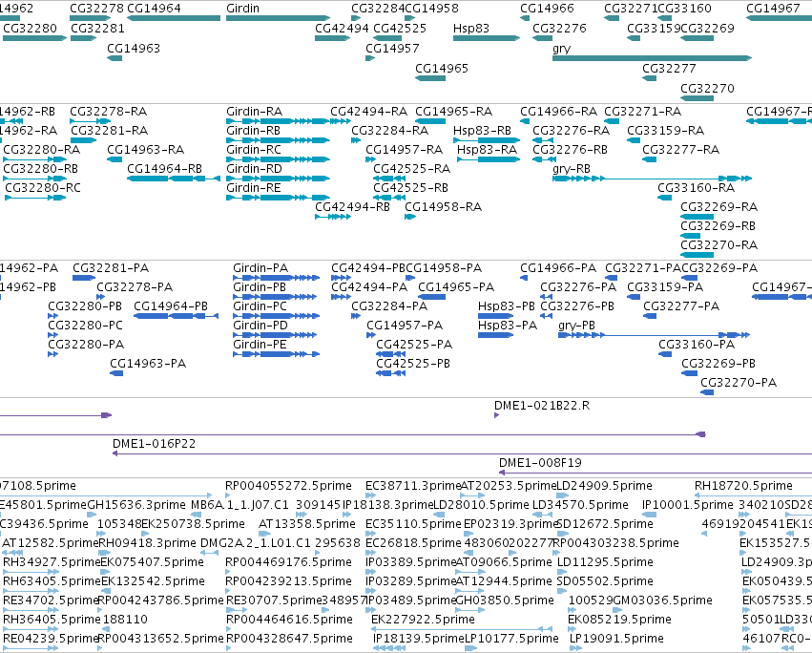Select the RP004469176.5prime EST label

click(289, 561)
